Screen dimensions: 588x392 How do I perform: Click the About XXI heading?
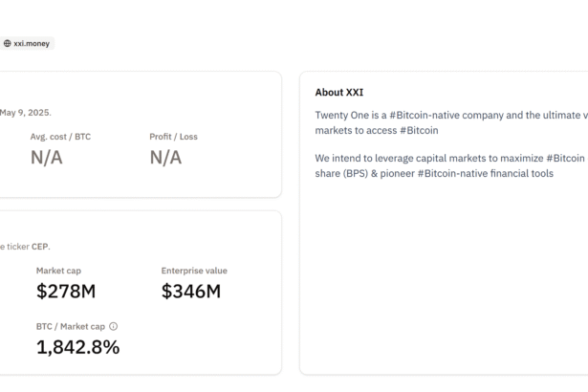point(339,93)
